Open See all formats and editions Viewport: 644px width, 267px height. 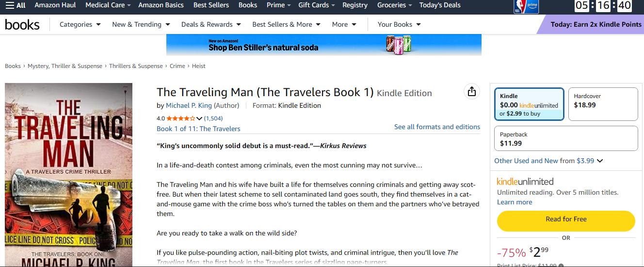437,127
